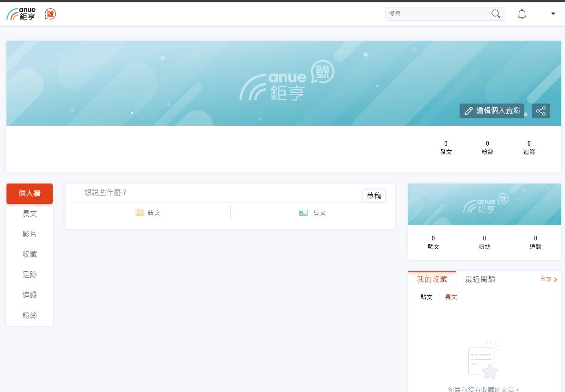
Task: Expand the account dropdown arrow
Action: [x=553, y=14]
